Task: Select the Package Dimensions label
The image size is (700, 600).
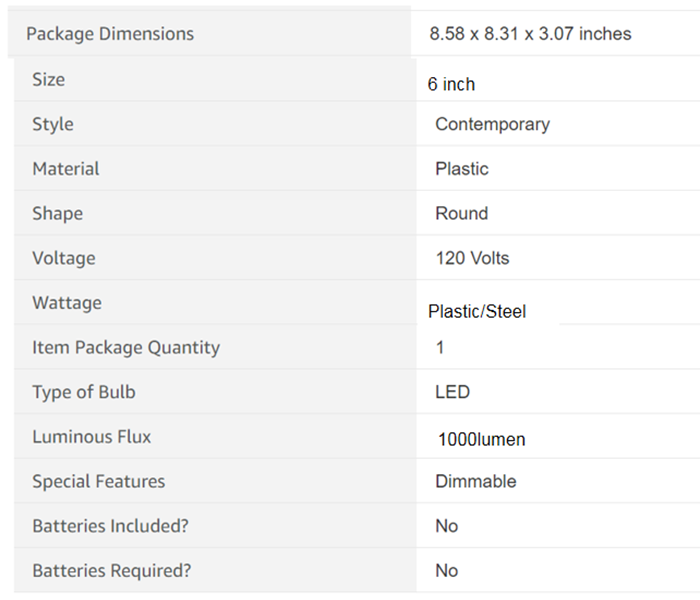Action: pos(110,34)
